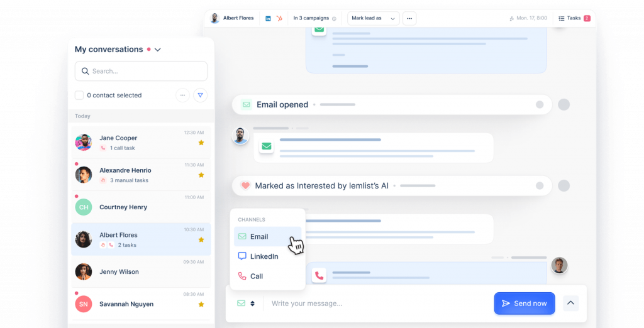Screen dimensions: 644x328
Task: Open the Tasks button in header
Action: [x=574, y=18]
